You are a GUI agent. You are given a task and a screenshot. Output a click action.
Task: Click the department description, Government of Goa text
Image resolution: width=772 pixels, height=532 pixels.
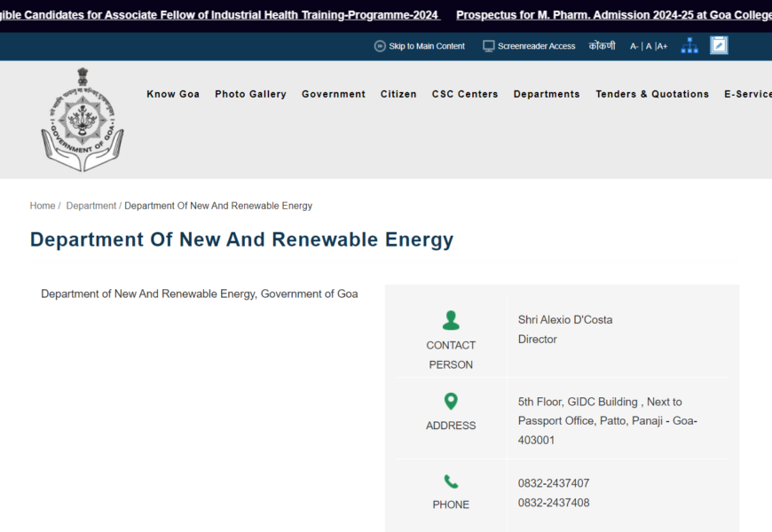point(200,293)
